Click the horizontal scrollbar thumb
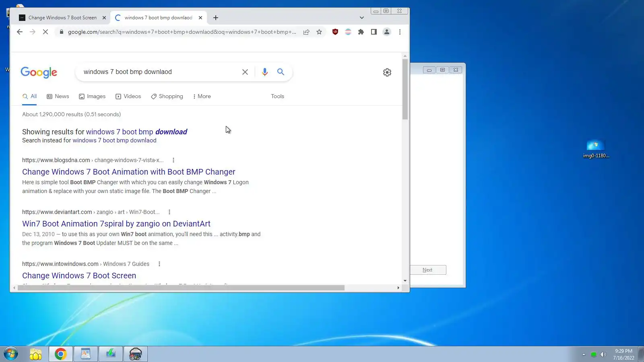 coord(181,288)
